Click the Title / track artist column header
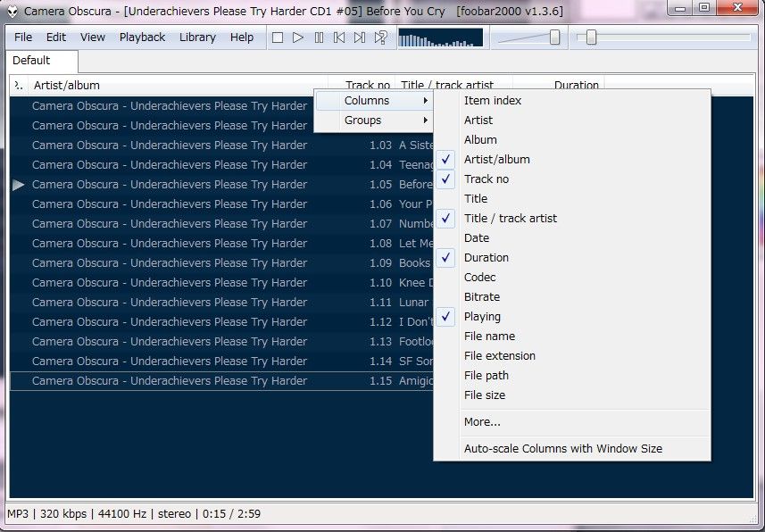Screen dimensions: 765x532 [453, 85]
